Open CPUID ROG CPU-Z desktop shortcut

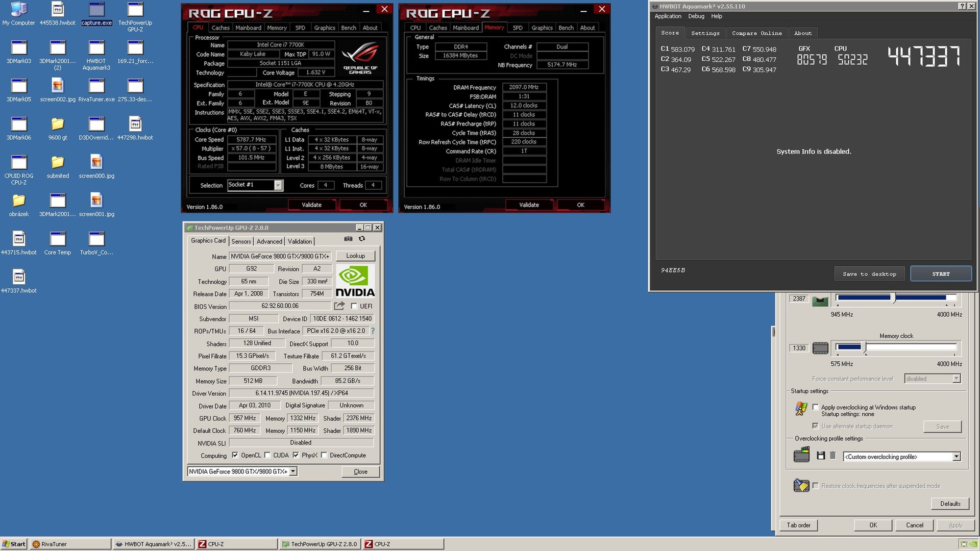[19, 170]
